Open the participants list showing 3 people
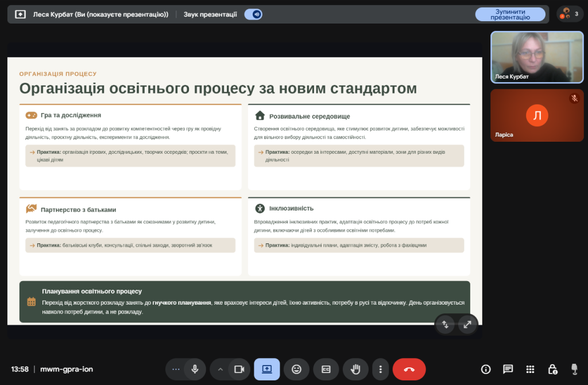The image size is (588, 385). (x=570, y=14)
